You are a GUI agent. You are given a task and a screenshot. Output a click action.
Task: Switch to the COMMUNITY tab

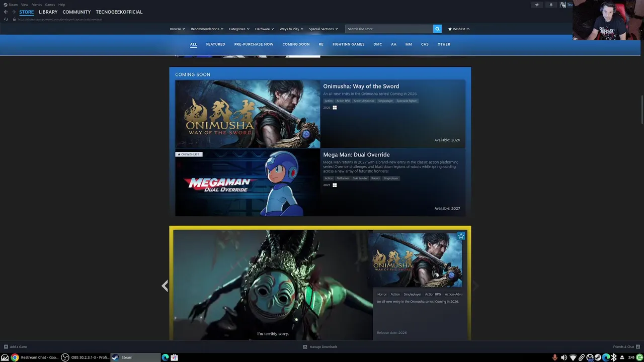(76, 12)
